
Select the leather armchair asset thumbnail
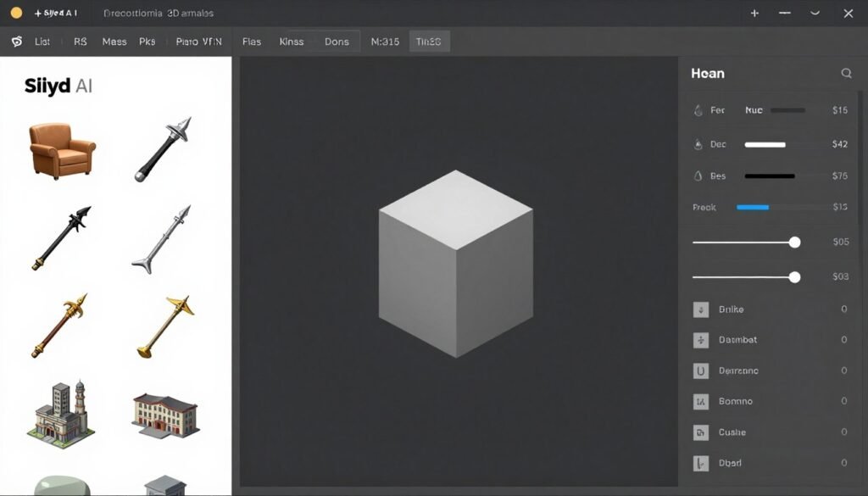pyautogui.click(x=63, y=151)
